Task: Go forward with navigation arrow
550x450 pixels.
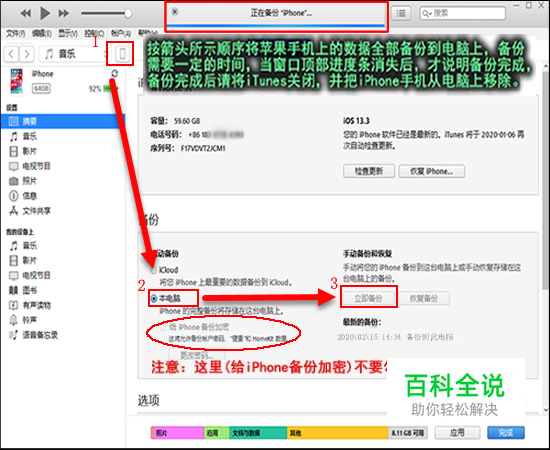Action: coord(27,54)
